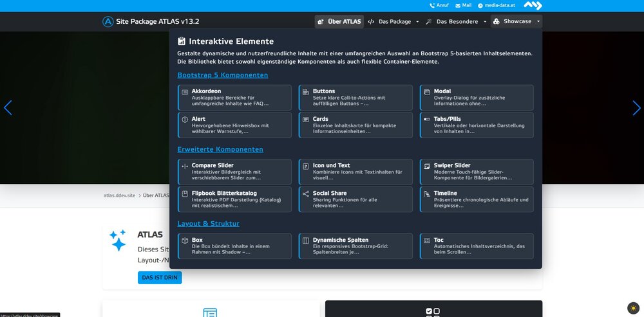Click the ATLAS logo icon in header
The image size is (644, 317).
click(108, 21)
